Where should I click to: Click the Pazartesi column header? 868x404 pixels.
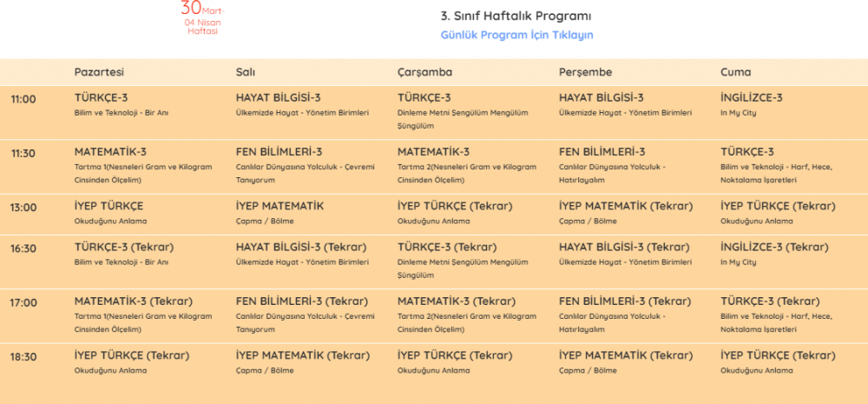(99, 72)
